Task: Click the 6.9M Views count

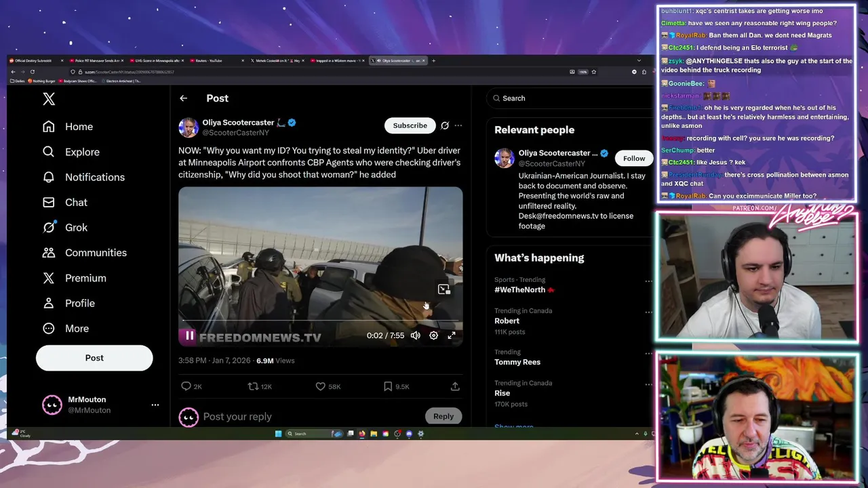Action: coord(275,361)
